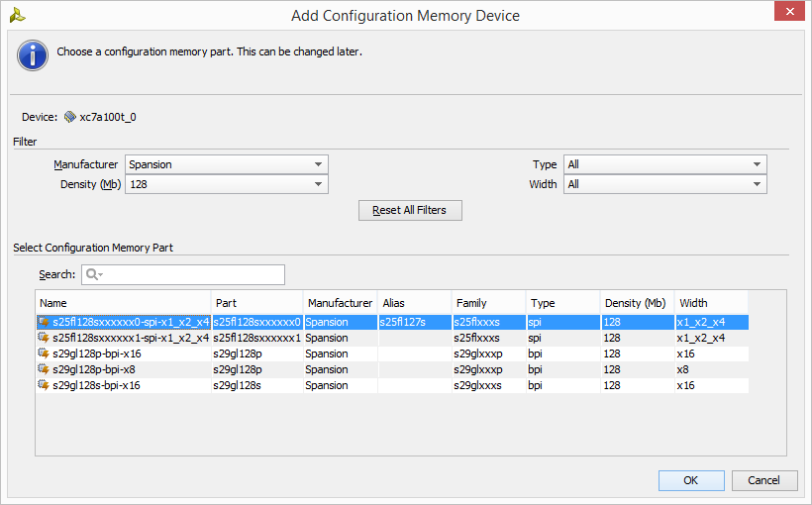Click Density cell 128 in s29gl128s-bpi-x16 row

[x=638, y=385]
